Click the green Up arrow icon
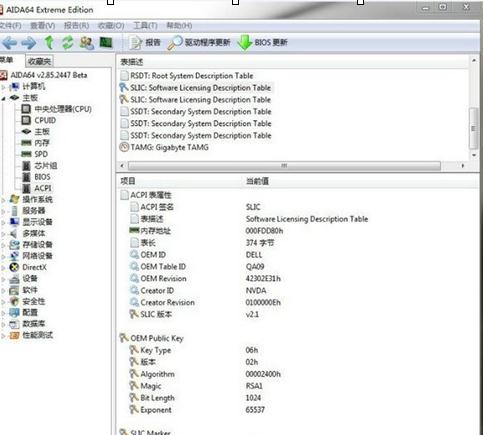This screenshot has height=435, width=483. tap(49, 42)
